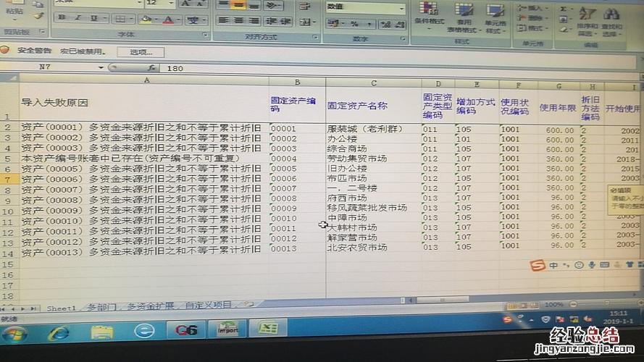This screenshot has width=644, height=362.
Task: Click the Orientation text angle button
Action: tap(272, 5)
